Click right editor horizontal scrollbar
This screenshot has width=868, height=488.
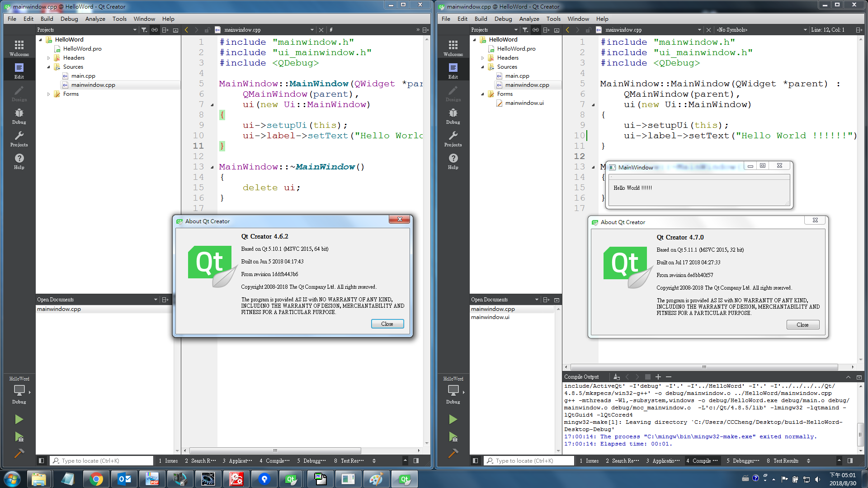pos(704,367)
